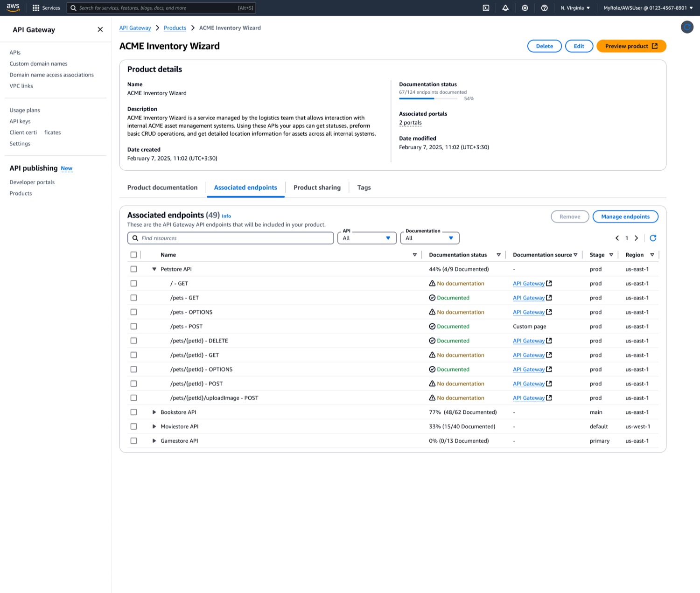This screenshot has height=593, width=700.
Task: Click Preview product button
Action: tap(631, 46)
